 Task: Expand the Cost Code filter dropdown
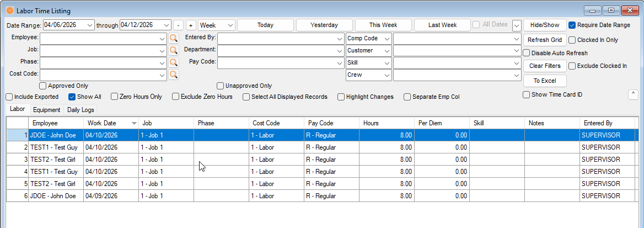162,75
